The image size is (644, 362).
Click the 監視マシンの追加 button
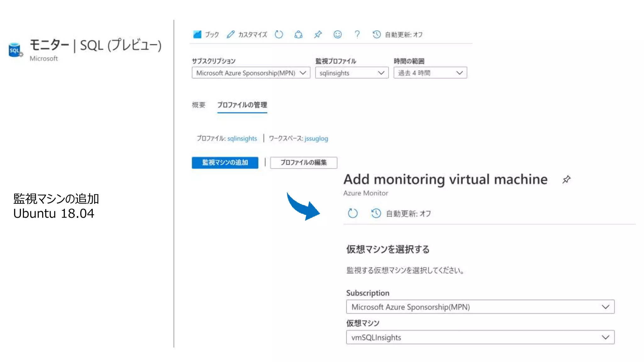(225, 162)
